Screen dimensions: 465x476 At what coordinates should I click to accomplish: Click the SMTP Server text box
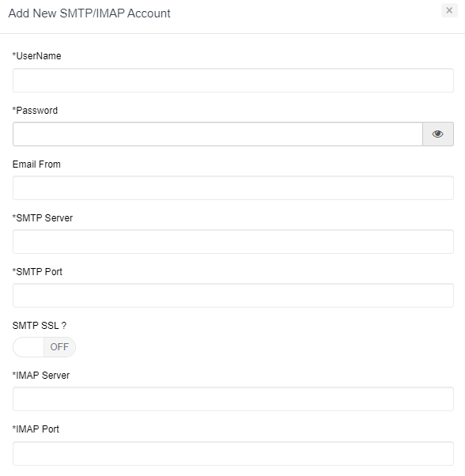coord(233,242)
